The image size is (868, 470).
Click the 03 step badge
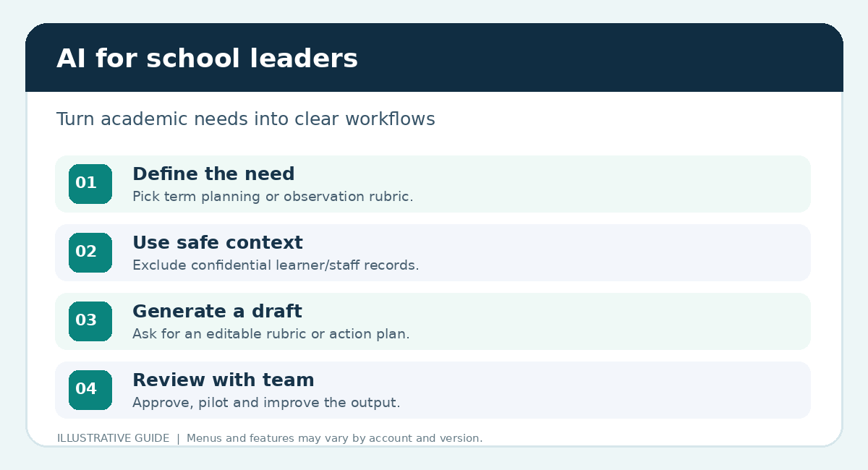coord(90,321)
